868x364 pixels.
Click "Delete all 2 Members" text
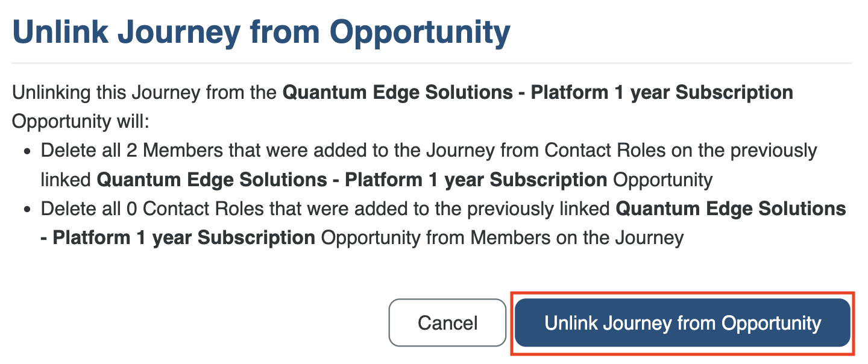130,151
